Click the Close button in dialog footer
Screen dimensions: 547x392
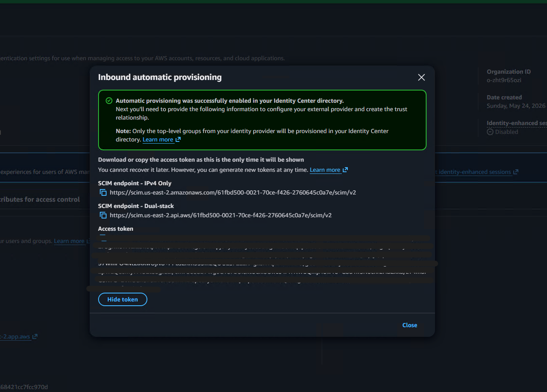pyautogui.click(x=410, y=325)
